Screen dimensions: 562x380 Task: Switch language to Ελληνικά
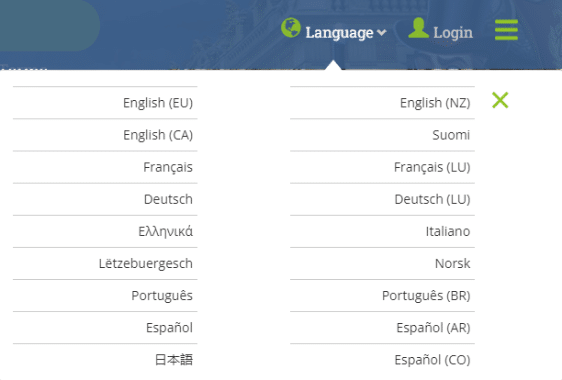105,232
